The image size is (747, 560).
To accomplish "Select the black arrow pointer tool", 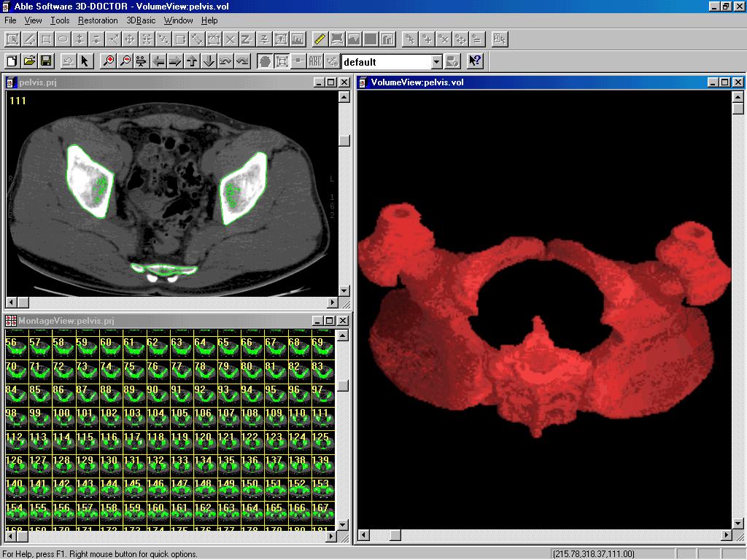I will [x=85, y=61].
